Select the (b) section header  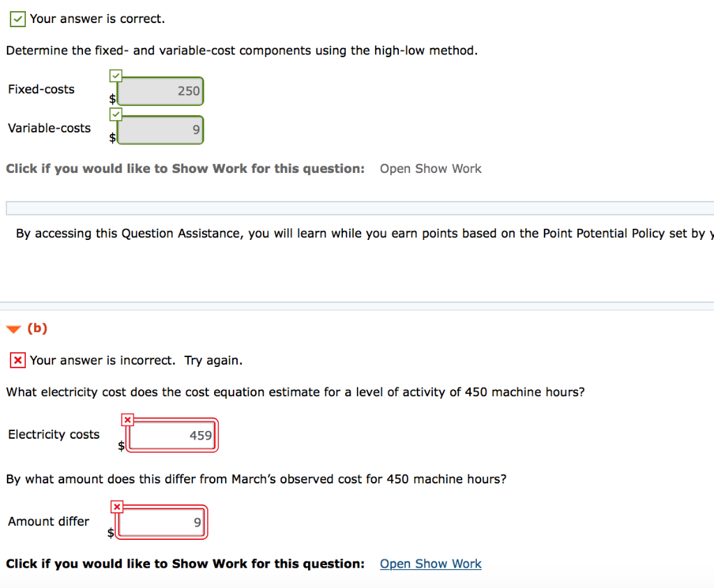coord(38,329)
